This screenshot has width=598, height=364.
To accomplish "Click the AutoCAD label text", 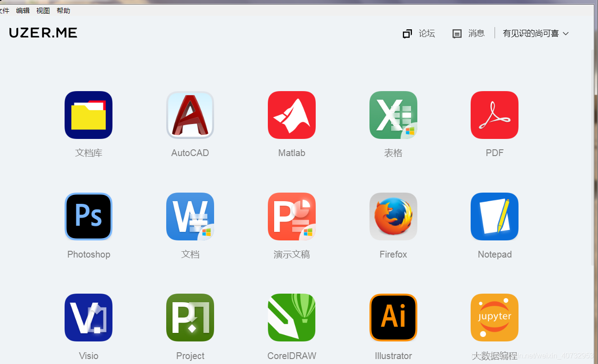I will (190, 153).
